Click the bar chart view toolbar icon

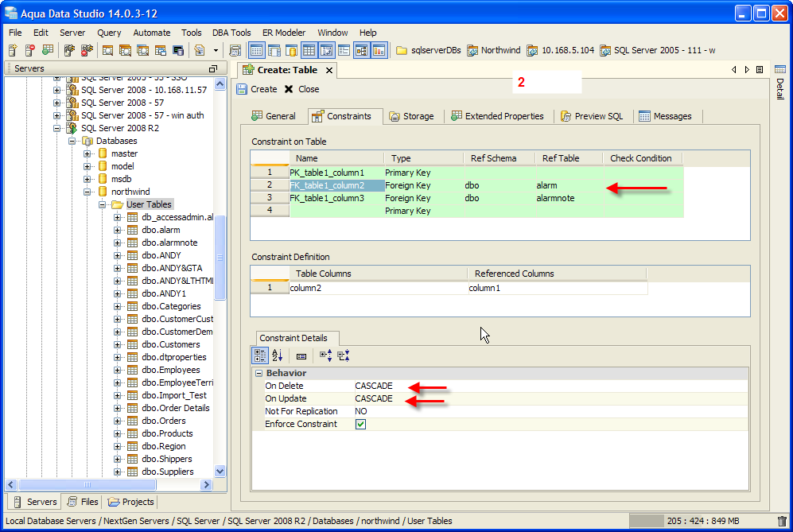tap(379, 50)
